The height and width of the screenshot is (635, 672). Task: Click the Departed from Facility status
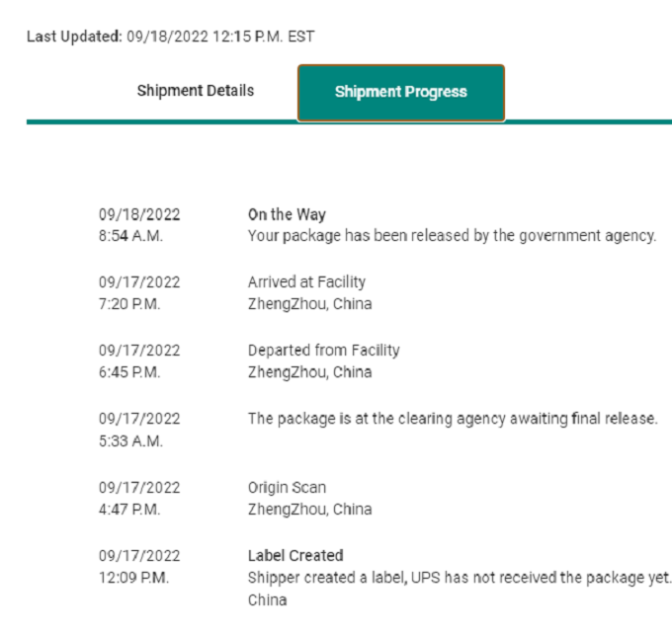(323, 351)
